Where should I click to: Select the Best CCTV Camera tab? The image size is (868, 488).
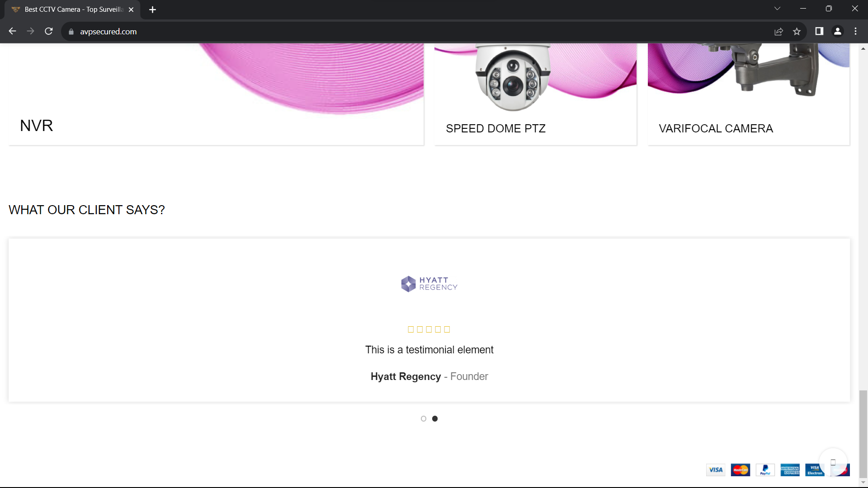[72, 9]
